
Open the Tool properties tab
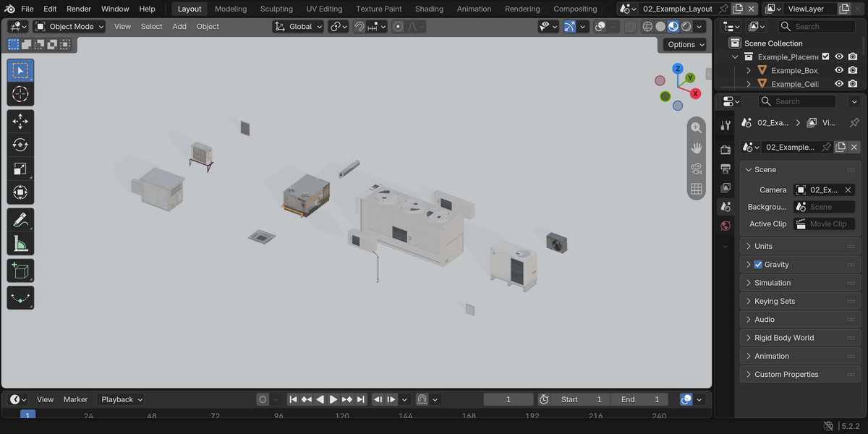(726, 125)
